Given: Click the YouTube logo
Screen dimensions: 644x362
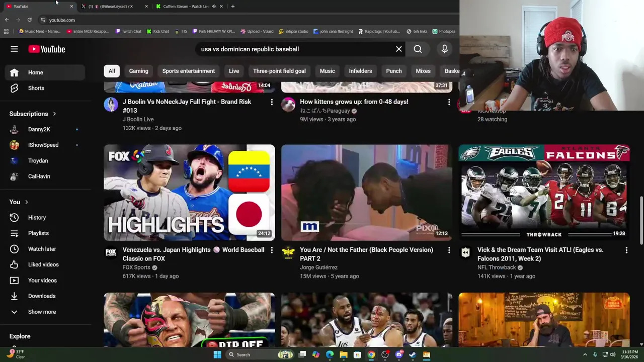Looking at the screenshot, I should pyautogui.click(x=47, y=49).
